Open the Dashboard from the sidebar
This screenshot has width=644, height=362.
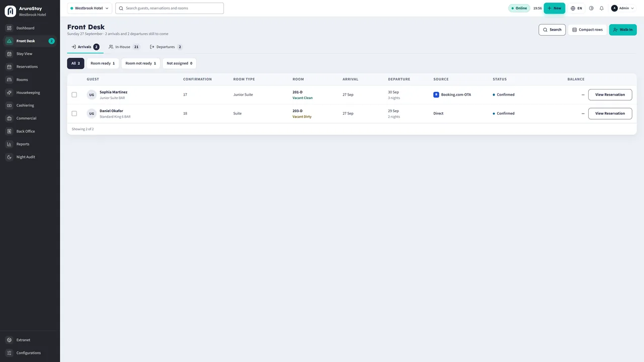click(x=30, y=28)
